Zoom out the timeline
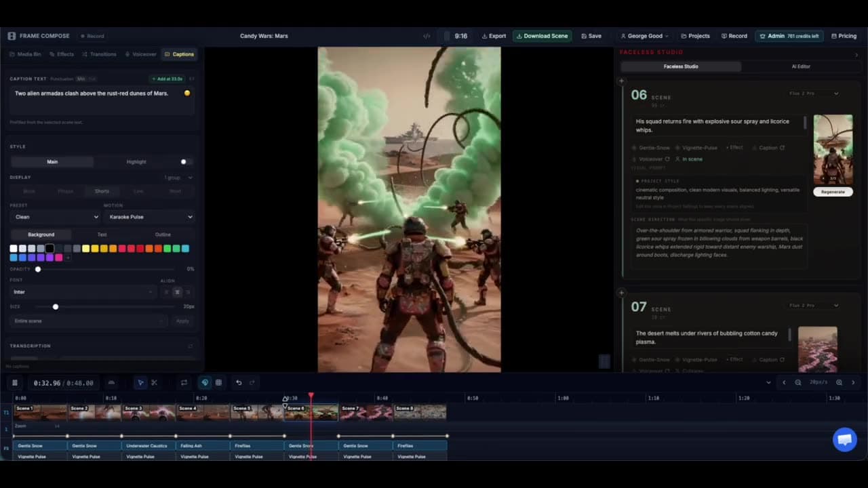This screenshot has width=868, height=488. tap(798, 382)
